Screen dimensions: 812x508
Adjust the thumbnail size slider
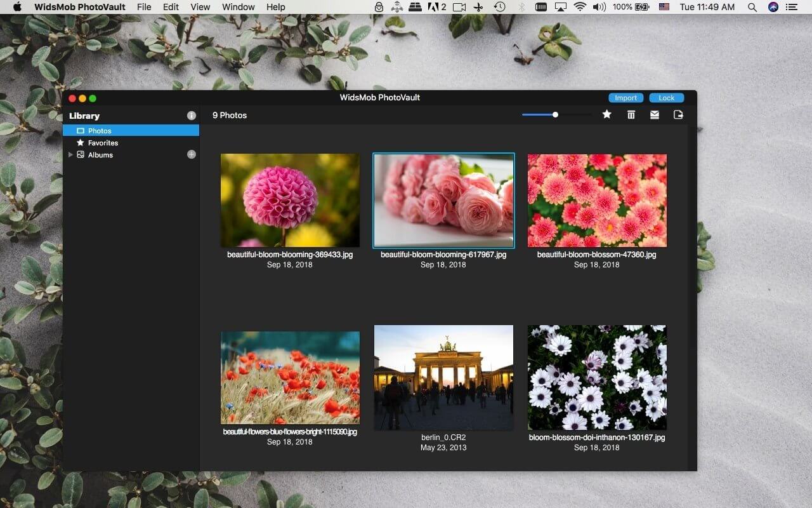coord(555,114)
